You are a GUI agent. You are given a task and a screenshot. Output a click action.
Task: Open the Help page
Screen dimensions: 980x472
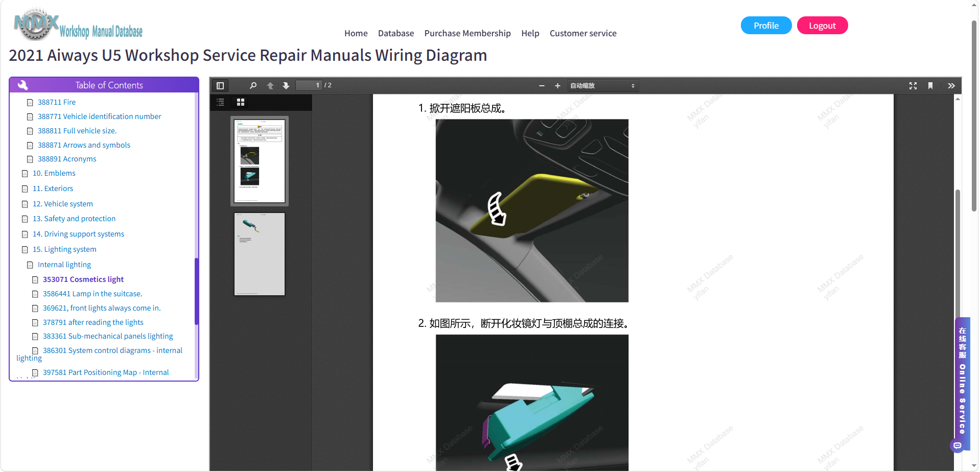530,33
